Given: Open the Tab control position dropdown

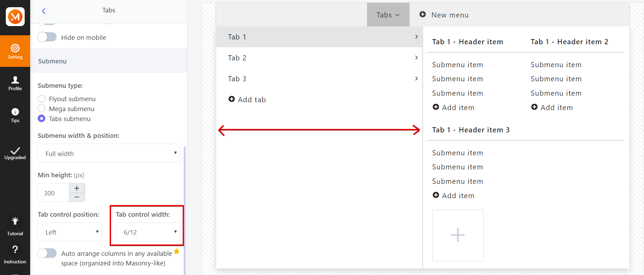Looking at the screenshot, I should [x=70, y=232].
